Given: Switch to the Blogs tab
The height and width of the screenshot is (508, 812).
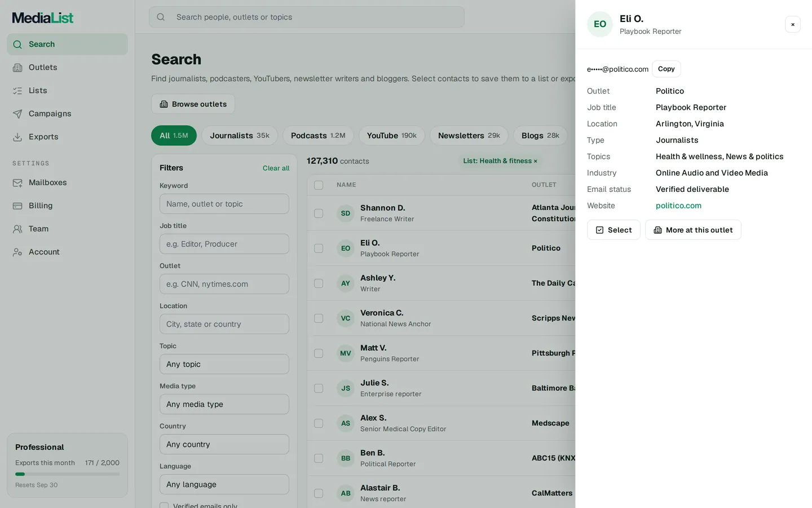Looking at the screenshot, I should tap(540, 135).
